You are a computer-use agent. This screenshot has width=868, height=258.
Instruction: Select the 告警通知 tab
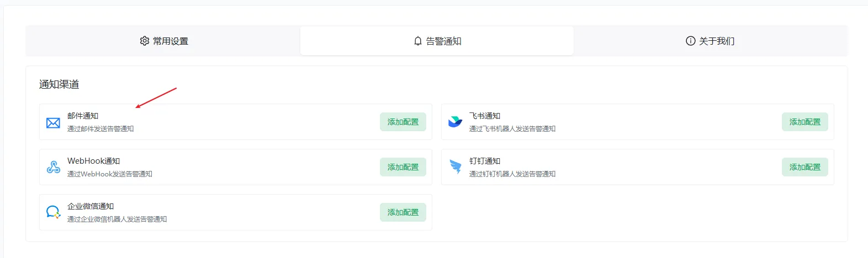click(437, 41)
